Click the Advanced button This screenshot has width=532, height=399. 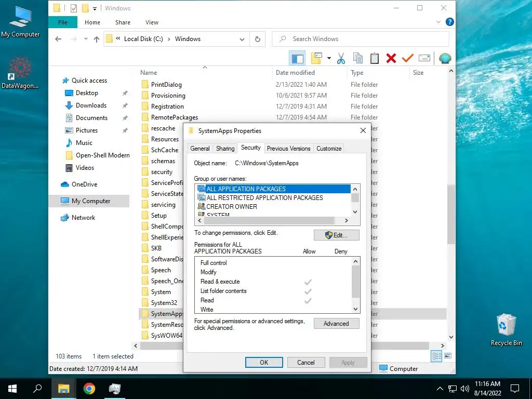coord(336,324)
